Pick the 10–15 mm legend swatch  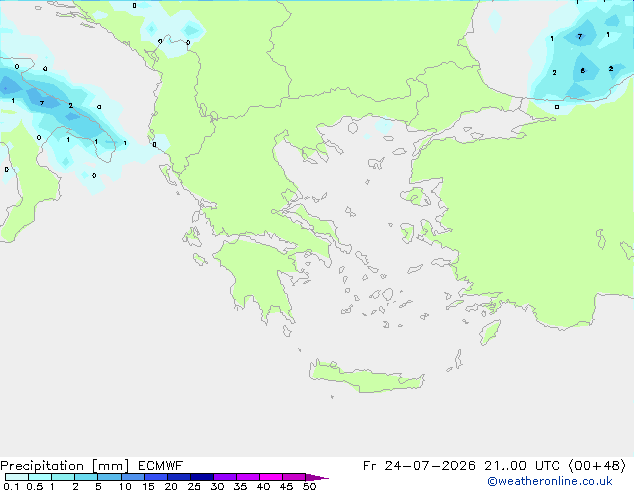pos(132,477)
